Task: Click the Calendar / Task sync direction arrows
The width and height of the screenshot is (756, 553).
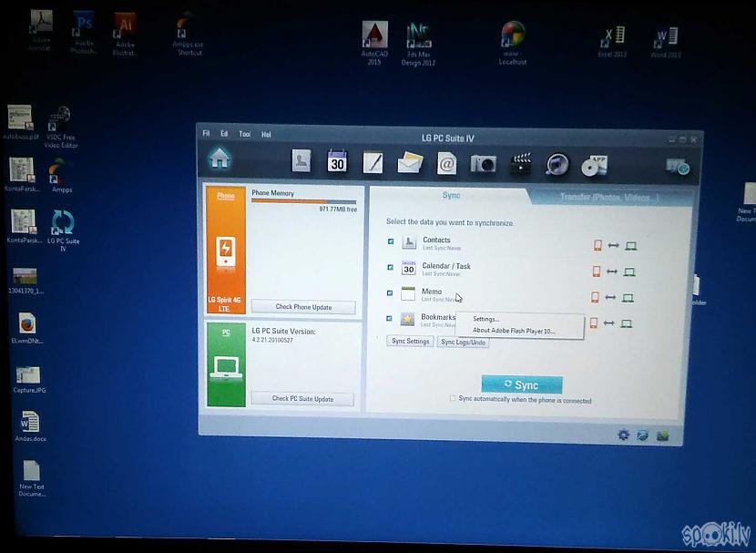Action: (612, 271)
